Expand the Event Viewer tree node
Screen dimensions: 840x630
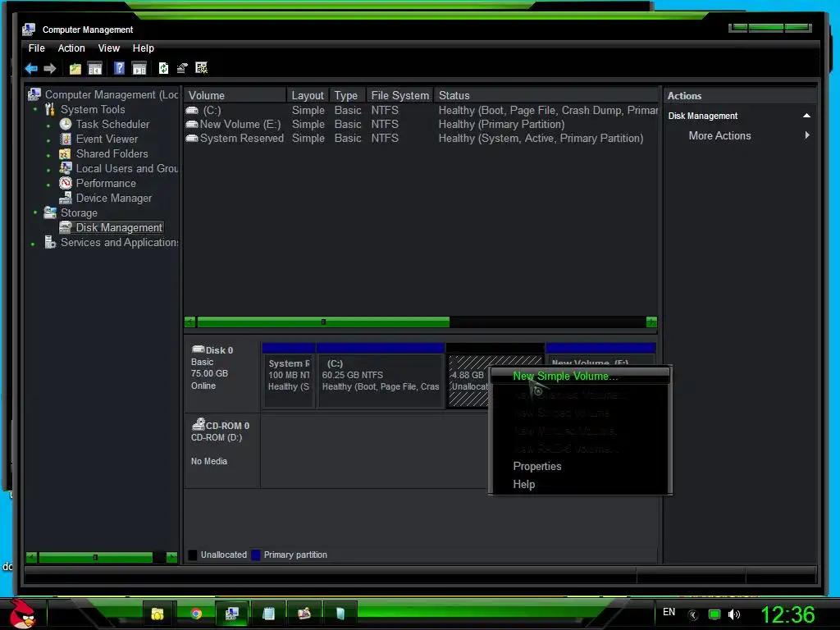point(48,140)
